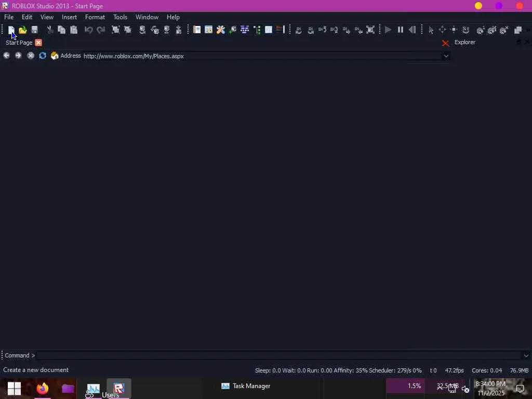
Task: Click the Undo arrow icon
Action: [88, 30]
